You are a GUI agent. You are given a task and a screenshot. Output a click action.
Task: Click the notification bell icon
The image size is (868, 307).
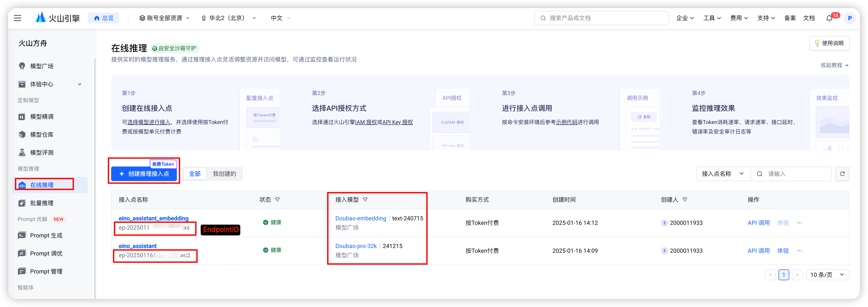(829, 18)
